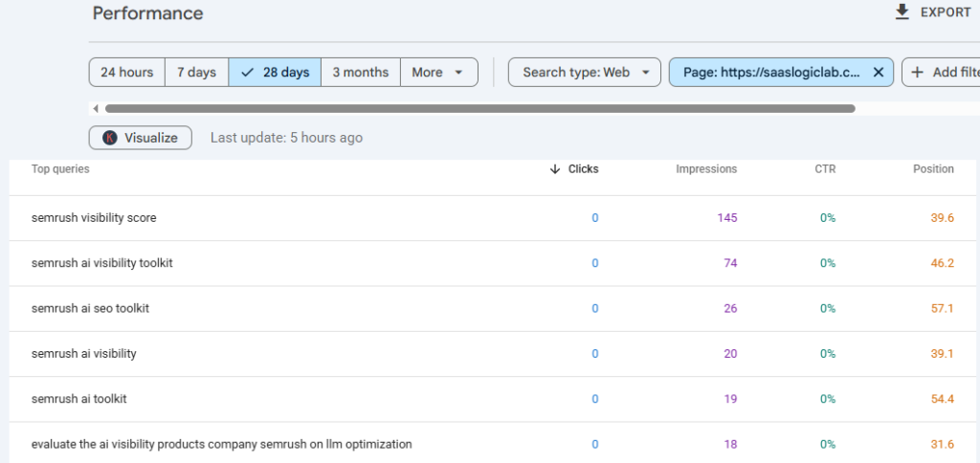Select query 'semrush ai visibility toolkit'
980x463 pixels.
coord(101,263)
